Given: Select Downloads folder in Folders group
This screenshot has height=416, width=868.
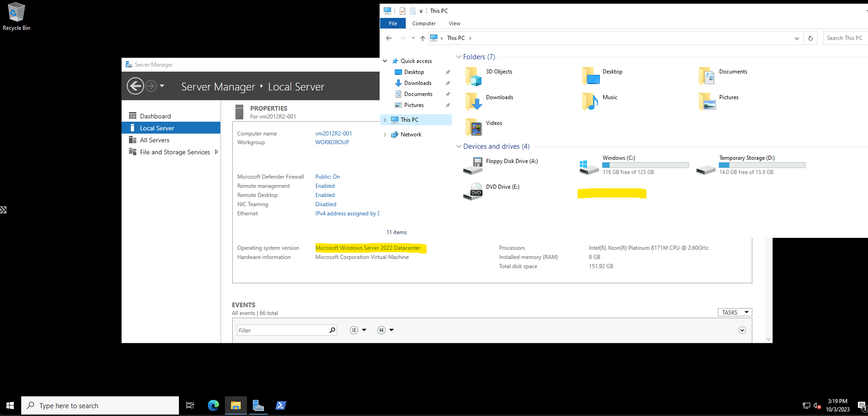Looking at the screenshot, I should [489, 101].
